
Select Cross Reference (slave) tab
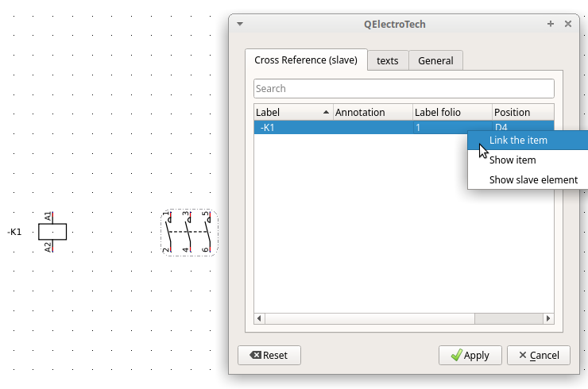point(306,60)
